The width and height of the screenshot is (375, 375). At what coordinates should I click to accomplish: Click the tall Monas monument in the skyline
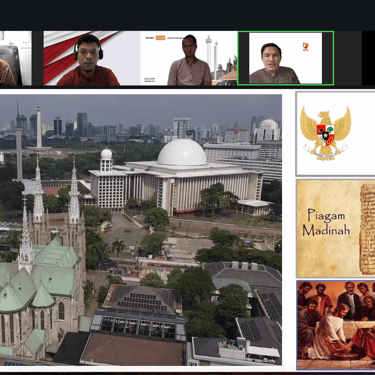tap(39, 127)
